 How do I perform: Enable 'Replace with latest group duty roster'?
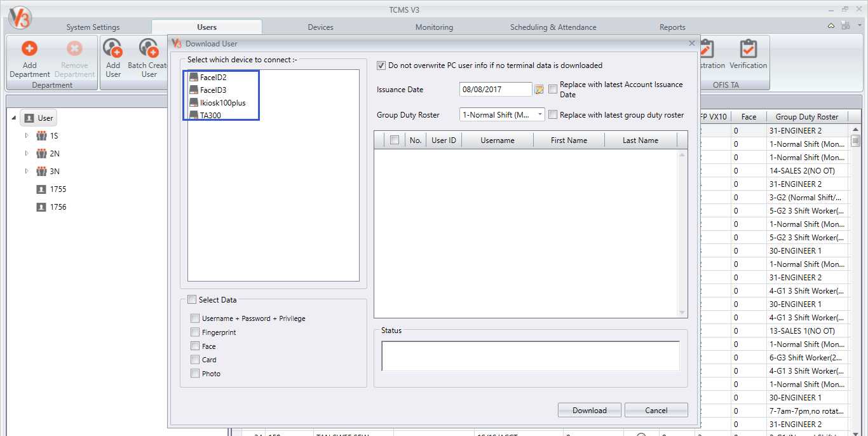pyautogui.click(x=553, y=115)
